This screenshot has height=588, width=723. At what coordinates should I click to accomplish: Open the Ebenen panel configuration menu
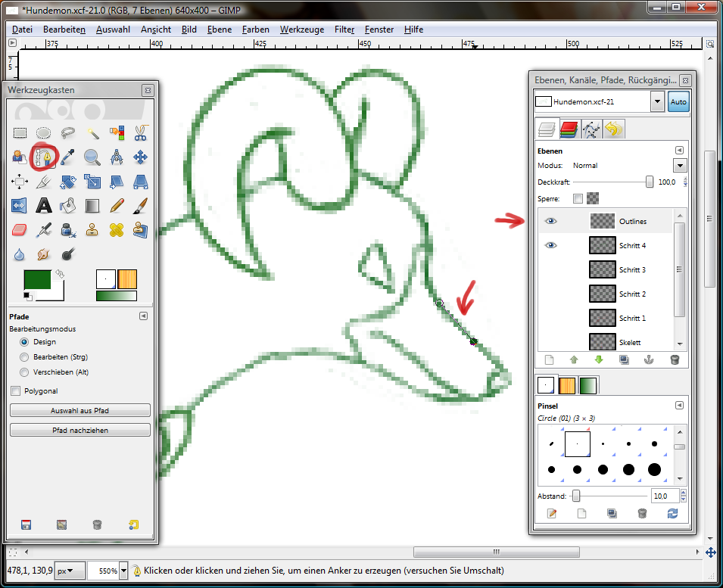[x=679, y=151]
